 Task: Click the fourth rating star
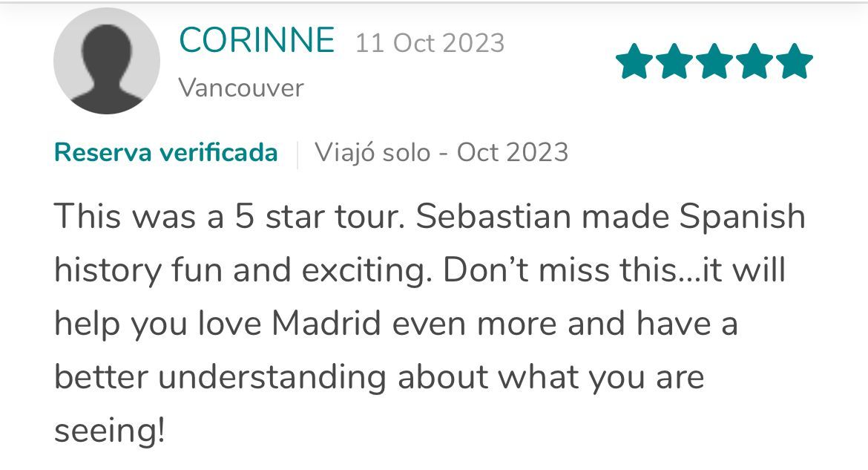tap(754, 61)
